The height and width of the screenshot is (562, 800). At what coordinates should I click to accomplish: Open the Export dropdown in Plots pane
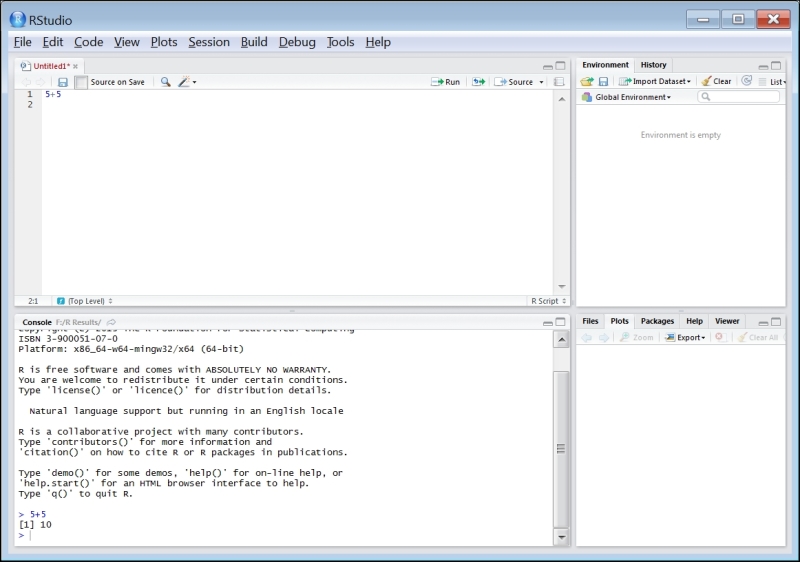(685, 338)
